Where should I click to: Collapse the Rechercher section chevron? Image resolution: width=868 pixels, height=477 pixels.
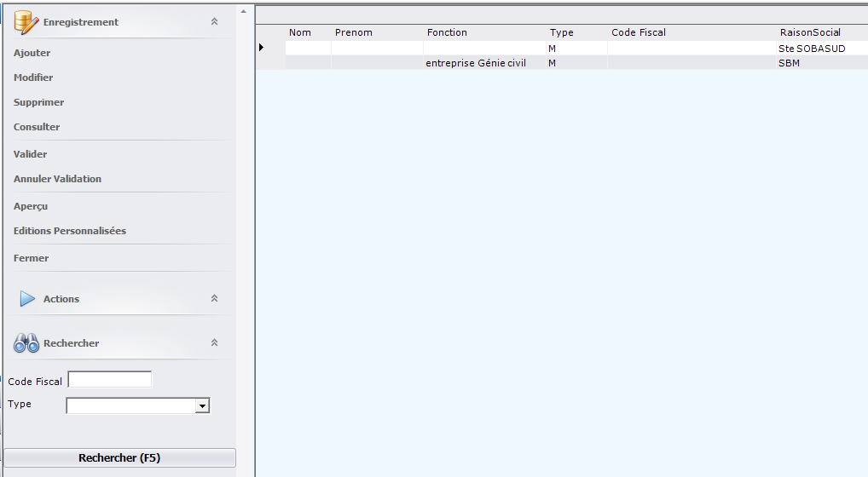point(214,342)
